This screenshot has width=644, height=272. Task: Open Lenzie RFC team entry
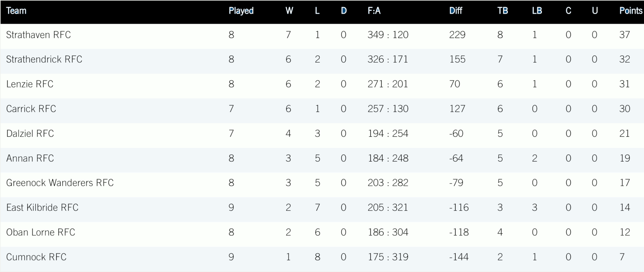tap(30, 84)
